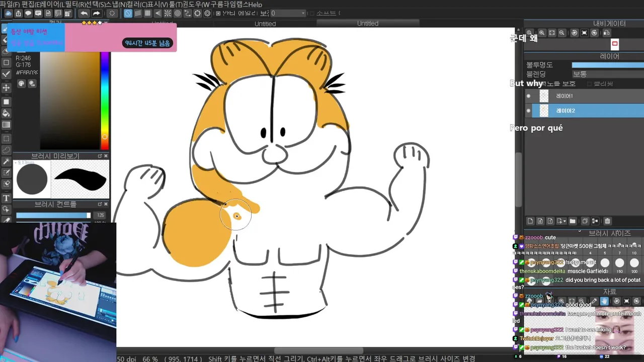Image resolution: width=644 pixels, height=362 pixels.
Task: Add a new layer in the layer panel
Action: pos(530,221)
